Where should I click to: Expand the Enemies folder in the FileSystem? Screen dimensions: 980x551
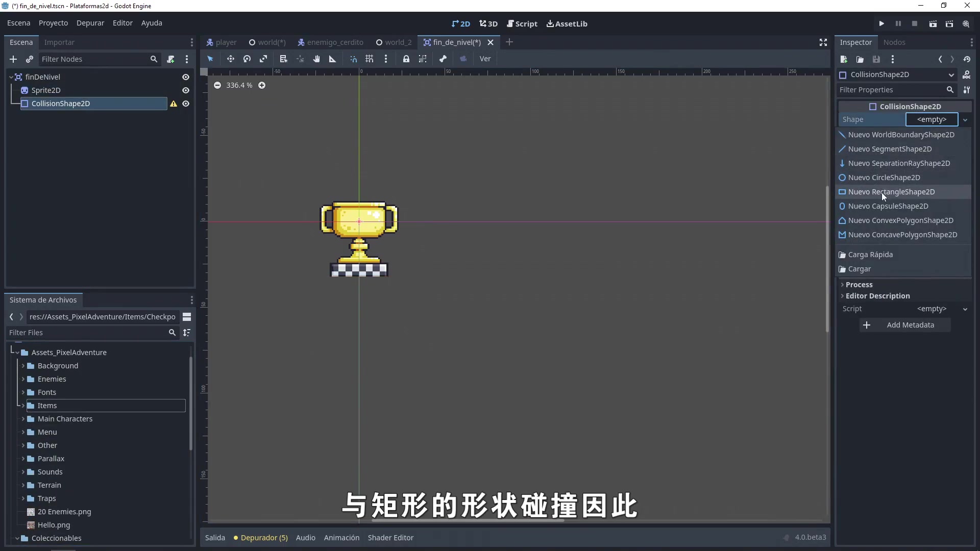coord(23,379)
